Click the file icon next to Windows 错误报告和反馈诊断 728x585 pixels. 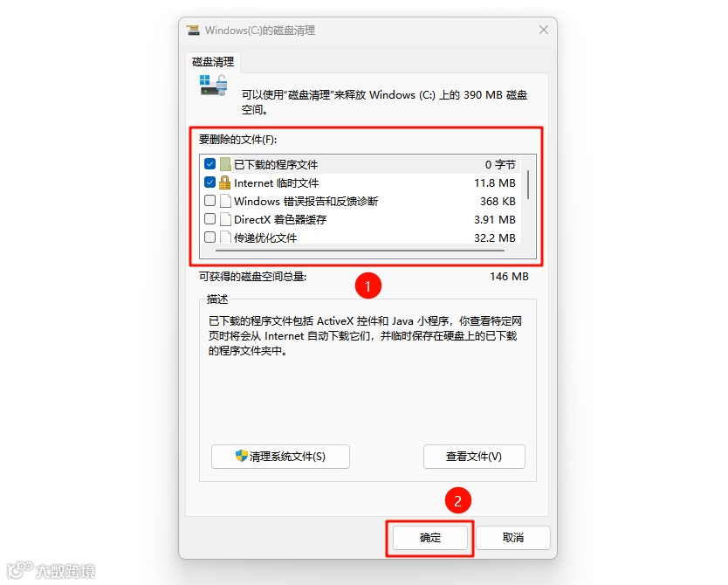[x=225, y=201]
